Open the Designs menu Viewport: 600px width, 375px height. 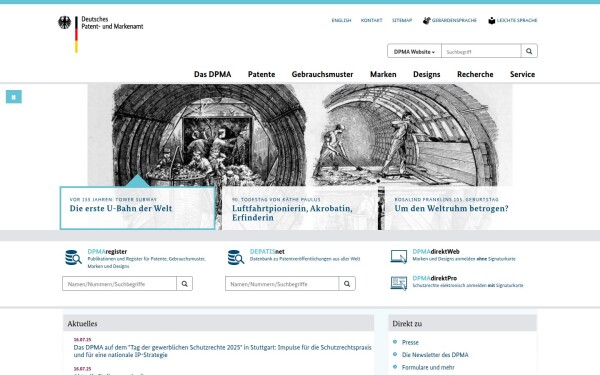[x=427, y=74]
